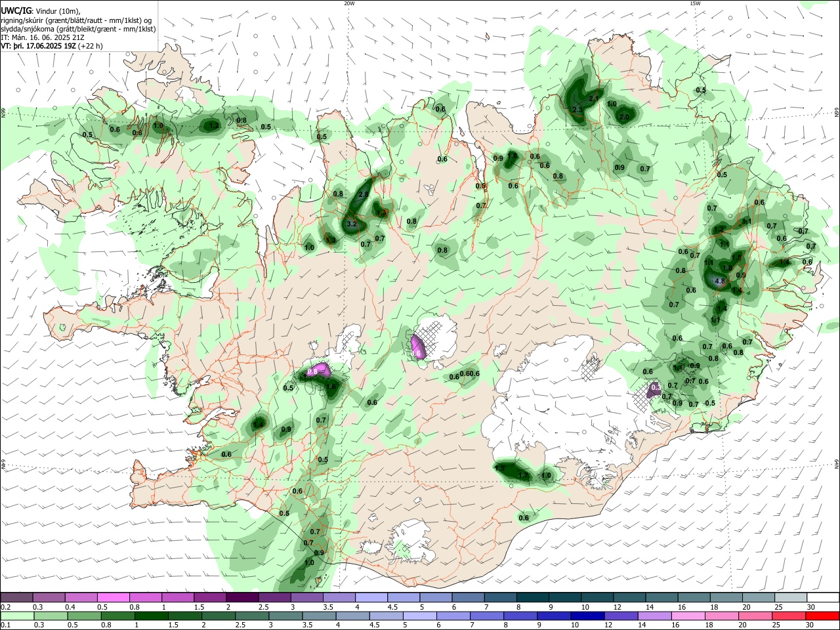Select the pale green swatch above rain 0.1

(16, 616)
